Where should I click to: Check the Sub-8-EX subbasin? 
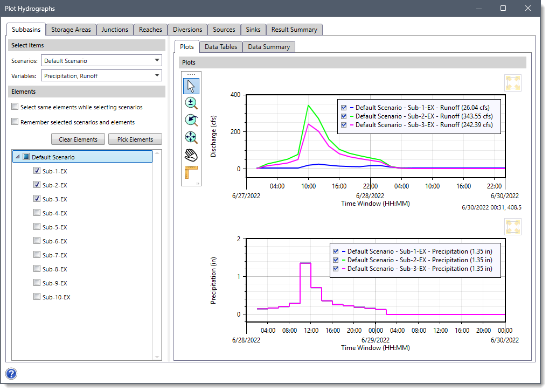(x=37, y=269)
